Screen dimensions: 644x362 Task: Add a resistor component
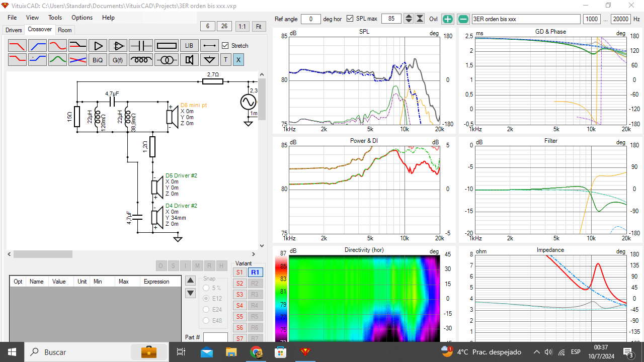tap(167, 46)
